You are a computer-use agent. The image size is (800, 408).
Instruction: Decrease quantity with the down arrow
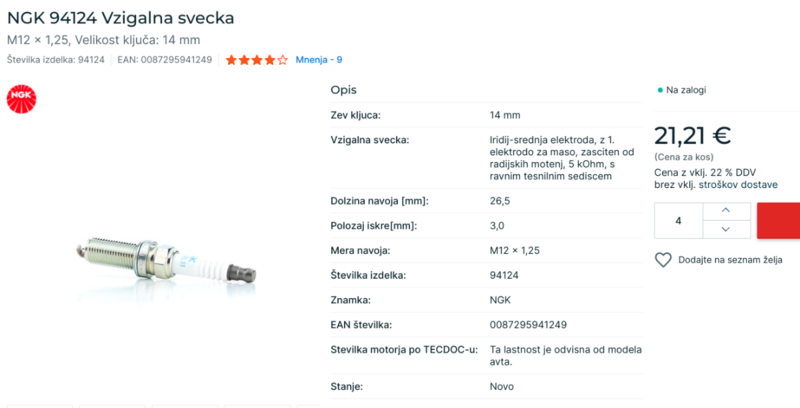(x=726, y=229)
